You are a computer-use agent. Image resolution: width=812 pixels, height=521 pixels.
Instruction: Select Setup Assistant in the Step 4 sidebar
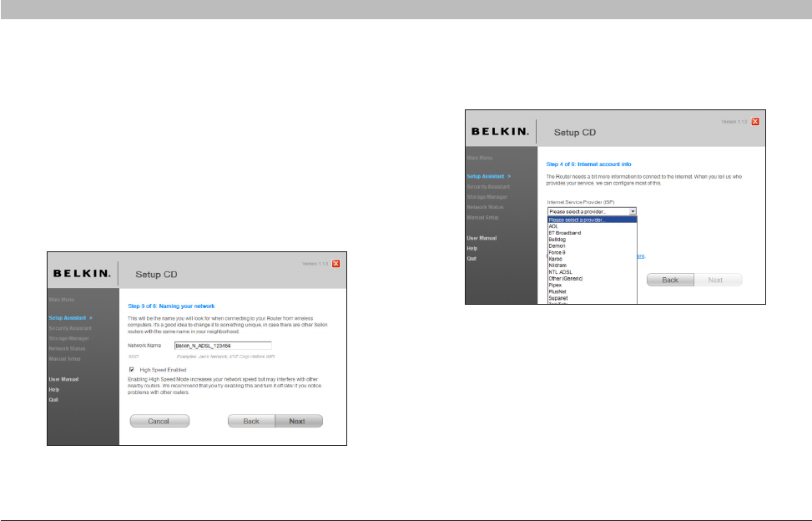coord(489,176)
